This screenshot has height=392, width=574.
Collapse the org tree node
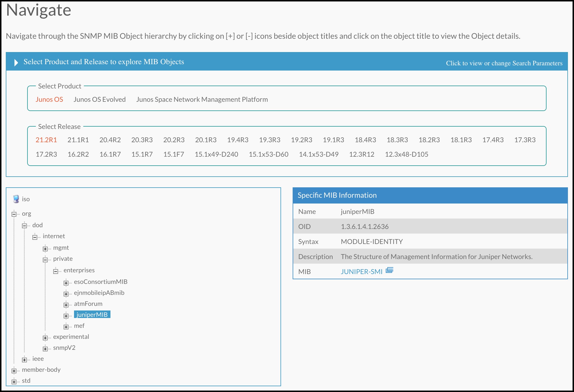[14, 214]
